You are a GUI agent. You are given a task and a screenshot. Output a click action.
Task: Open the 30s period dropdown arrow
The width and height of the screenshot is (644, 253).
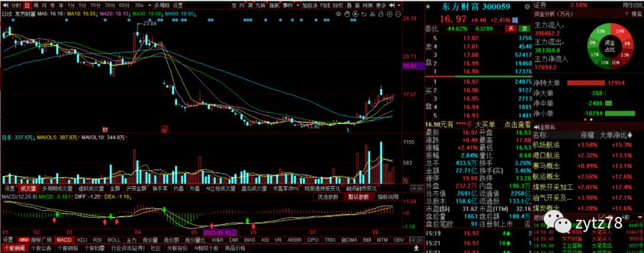(148, 5)
